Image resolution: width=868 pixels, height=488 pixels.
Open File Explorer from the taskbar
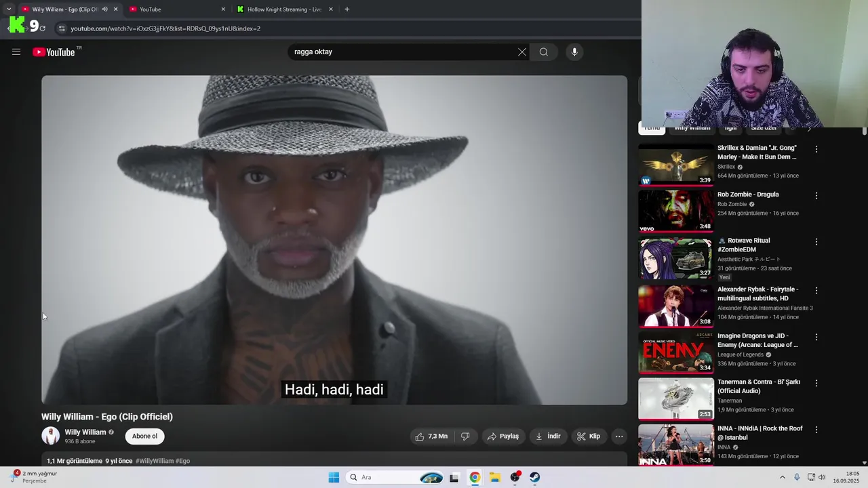click(x=495, y=477)
